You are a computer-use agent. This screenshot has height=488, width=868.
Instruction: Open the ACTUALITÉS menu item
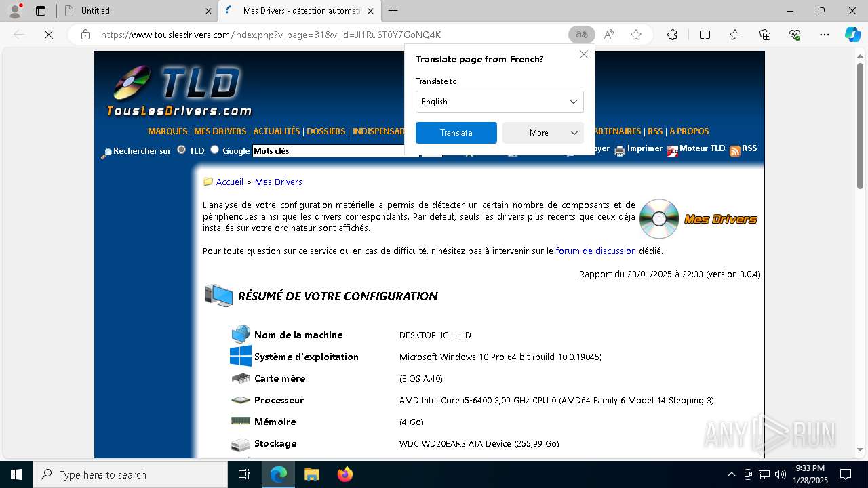click(x=277, y=131)
